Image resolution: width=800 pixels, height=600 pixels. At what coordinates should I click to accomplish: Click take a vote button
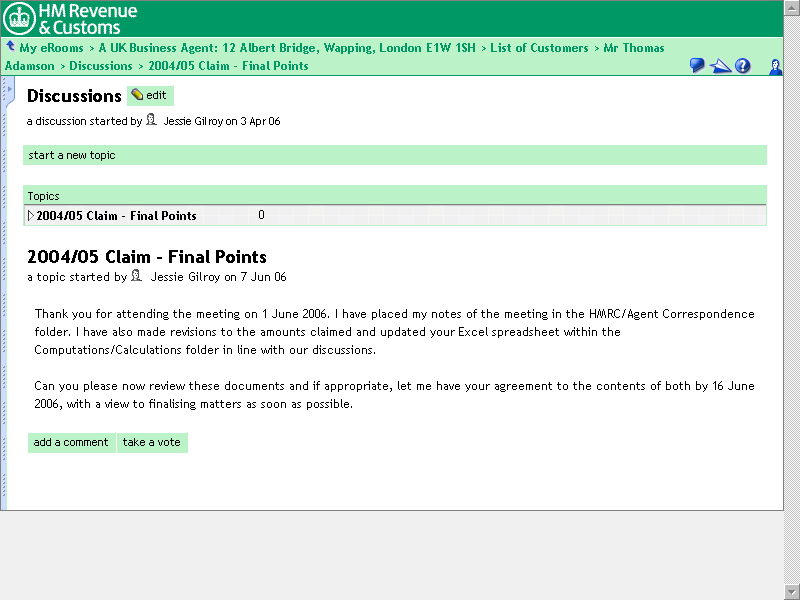point(152,442)
